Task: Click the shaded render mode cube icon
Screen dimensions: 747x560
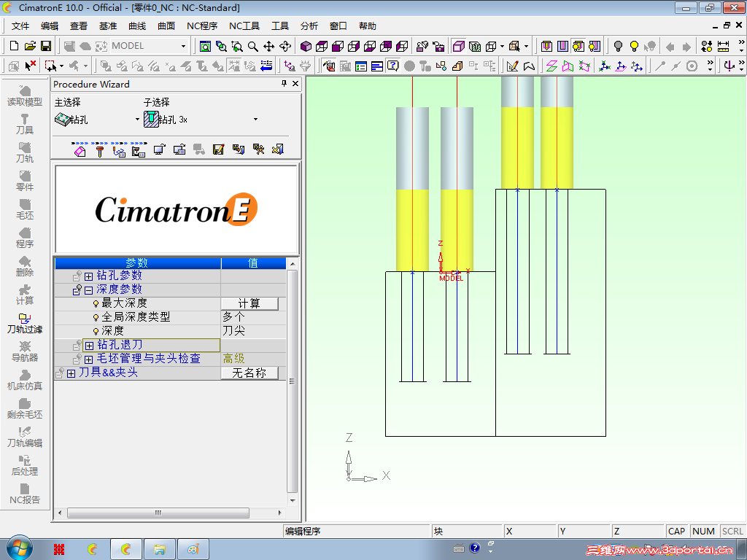Action: point(458,46)
